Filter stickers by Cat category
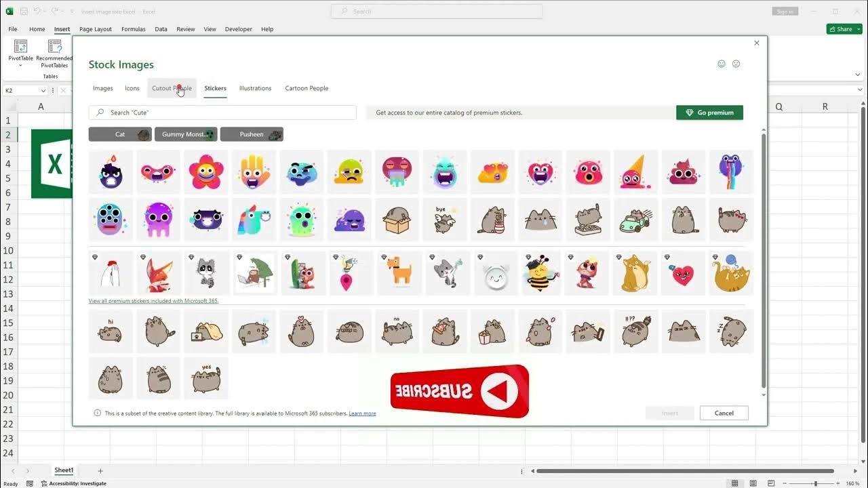This screenshot has height=488, width=868. [120, 134]
